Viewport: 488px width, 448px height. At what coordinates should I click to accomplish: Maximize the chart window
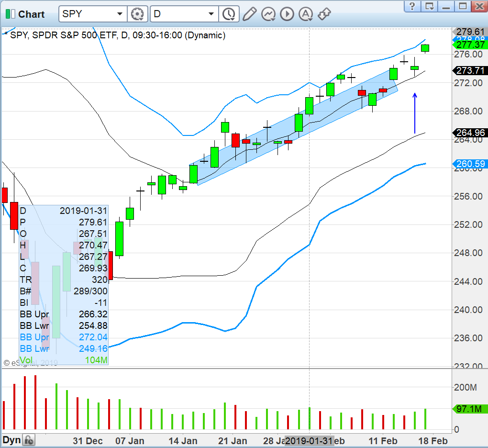(463, 6)
